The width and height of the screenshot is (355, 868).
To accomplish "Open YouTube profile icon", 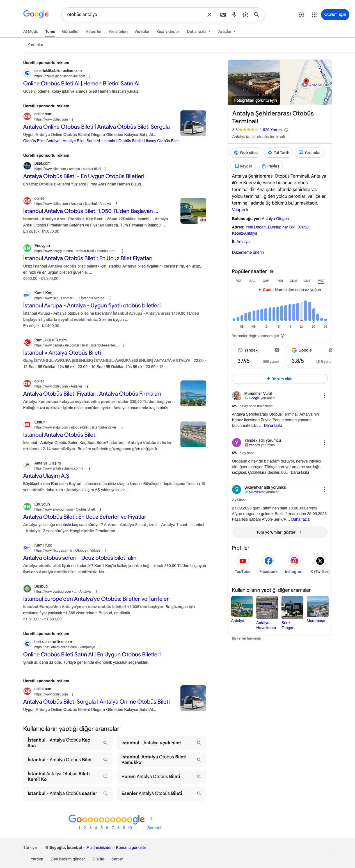I will [243, 561].
